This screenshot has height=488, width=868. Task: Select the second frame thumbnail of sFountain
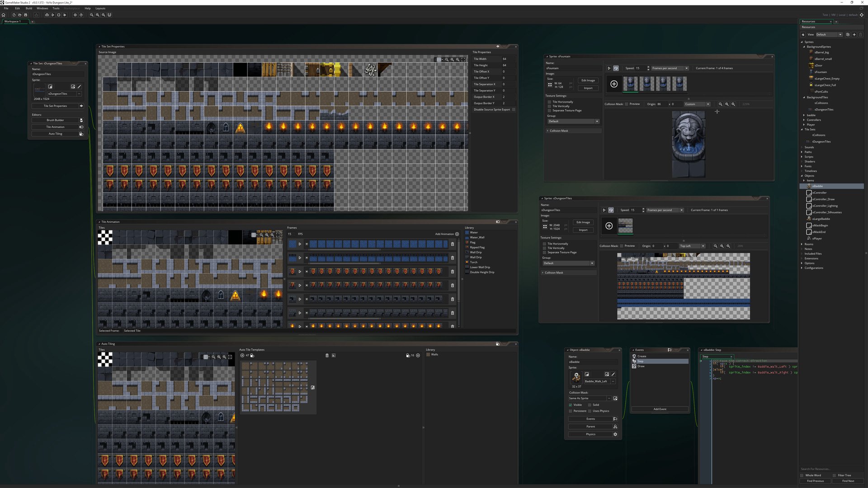tap(646, 84)
